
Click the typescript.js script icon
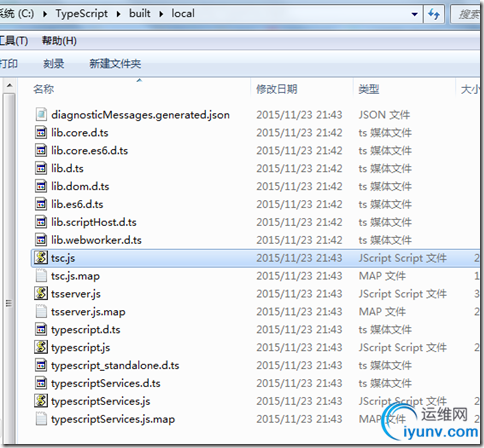(41, 347)
